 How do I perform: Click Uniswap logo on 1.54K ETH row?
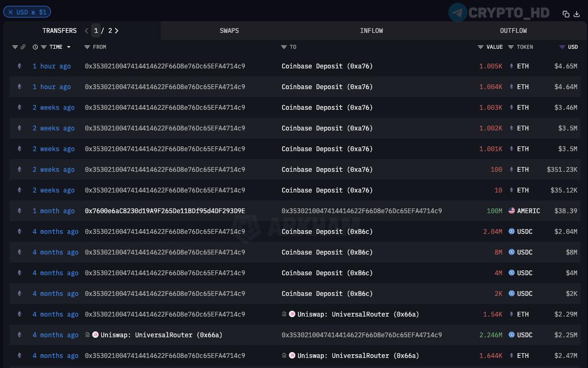coord(292,314)
